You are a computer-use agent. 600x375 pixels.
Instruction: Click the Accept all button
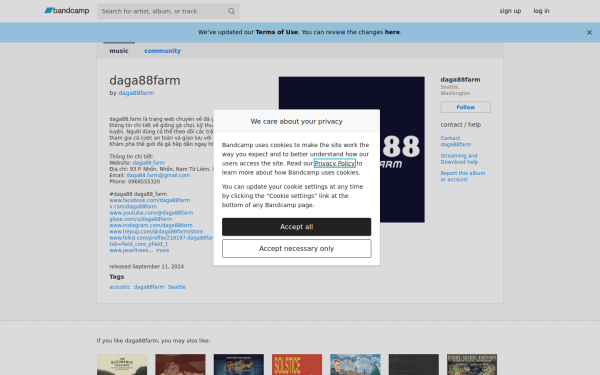297,227
